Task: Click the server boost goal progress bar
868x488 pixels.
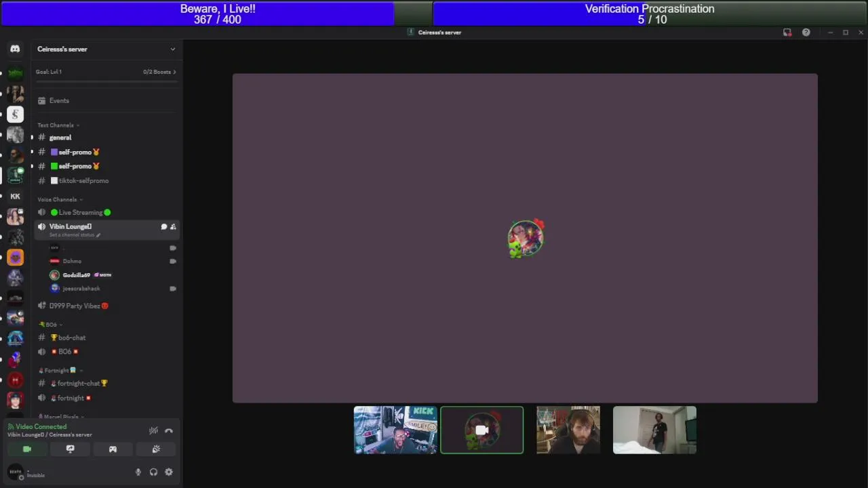Action: 106,82
